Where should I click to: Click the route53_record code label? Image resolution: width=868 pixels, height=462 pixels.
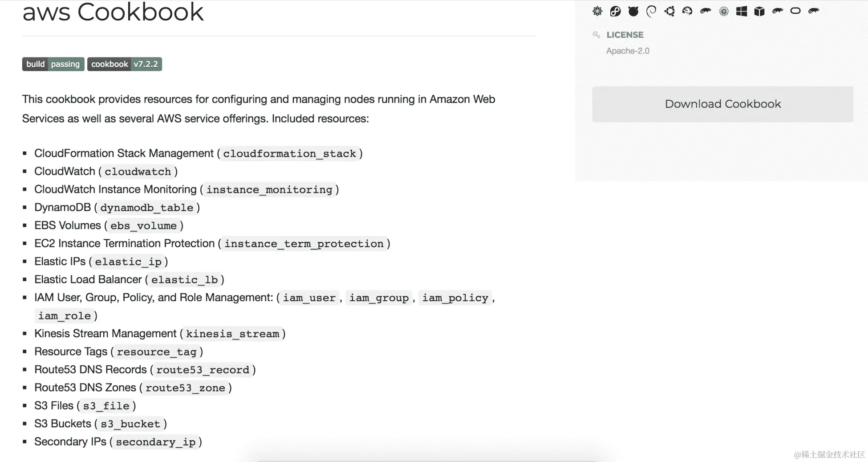point(203,370)
